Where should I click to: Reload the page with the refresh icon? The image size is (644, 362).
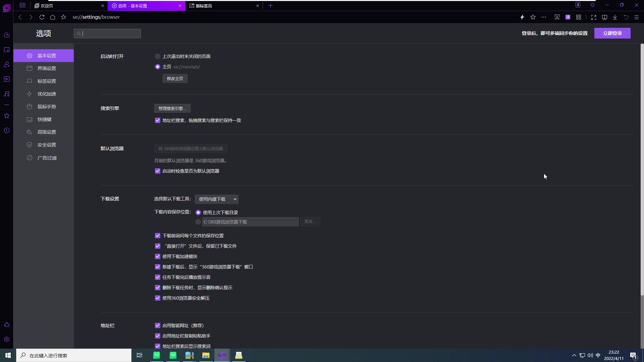coord(42,17)
